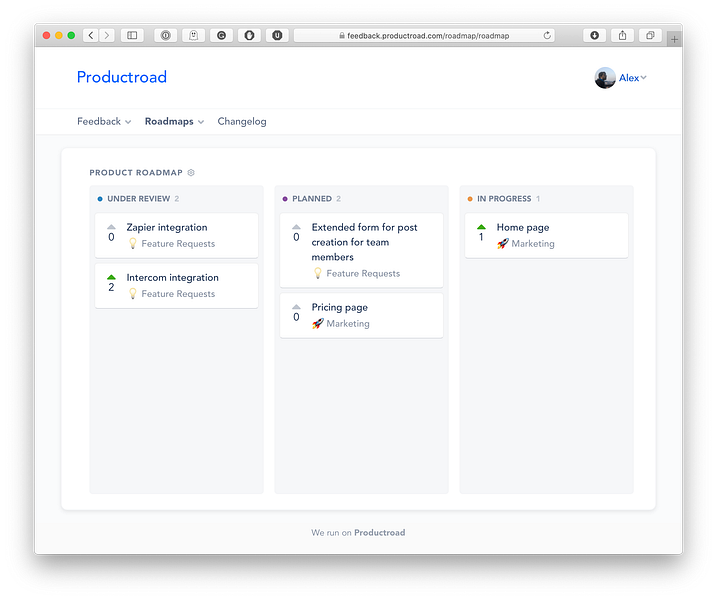This screenshot has width=717, height=600.
Task: Click the Planned column header
Action: 312,198
